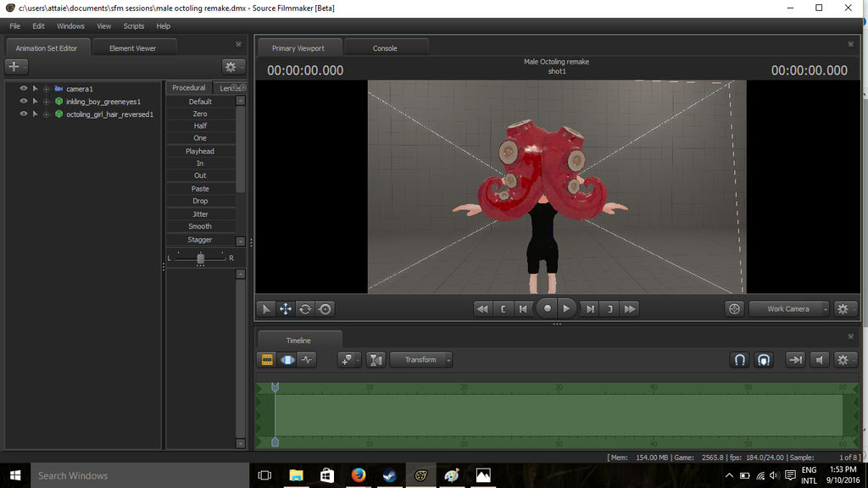Viewport: 868px width, 488px height.
Task: Open the Scripts menu
Action: pyautogui.click(x=133, y=26)
